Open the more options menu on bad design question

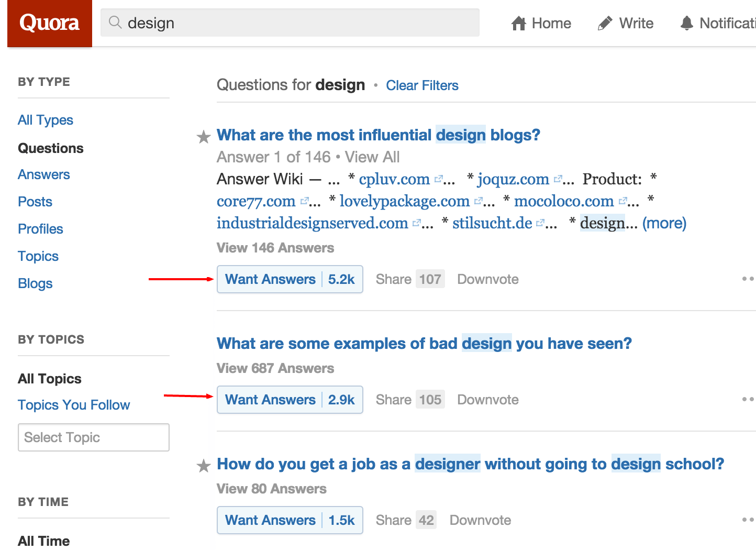[748, 399]
